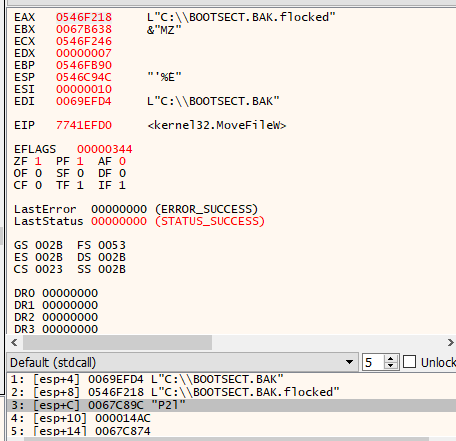Increase the argument count with up arrow

pos(391,359)
